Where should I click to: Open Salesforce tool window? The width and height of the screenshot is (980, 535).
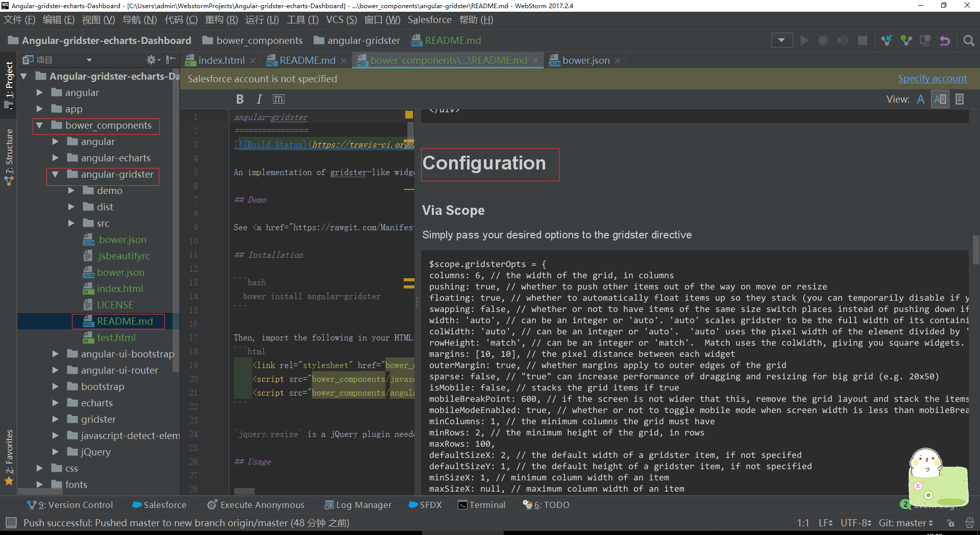[159, 505]
